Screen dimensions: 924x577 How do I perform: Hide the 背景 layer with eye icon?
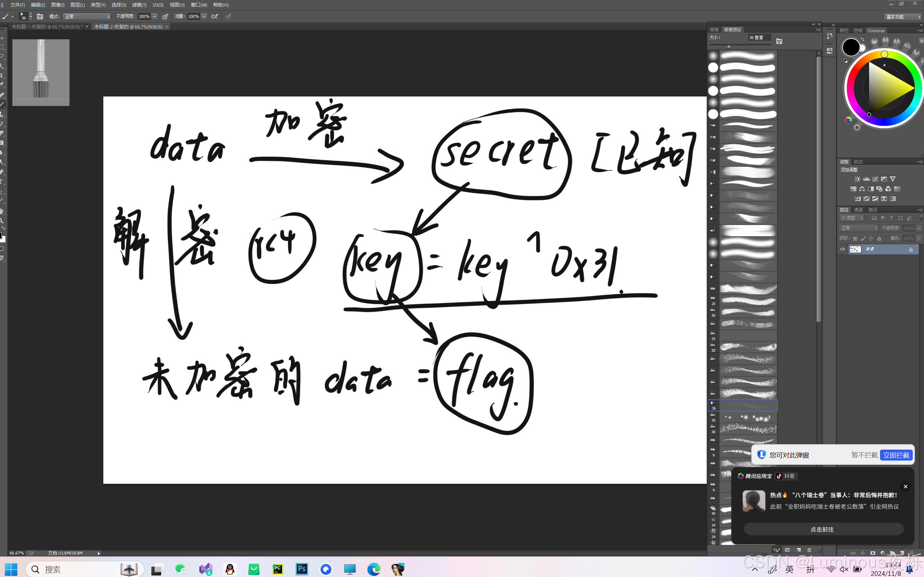(x=843, y=249)
